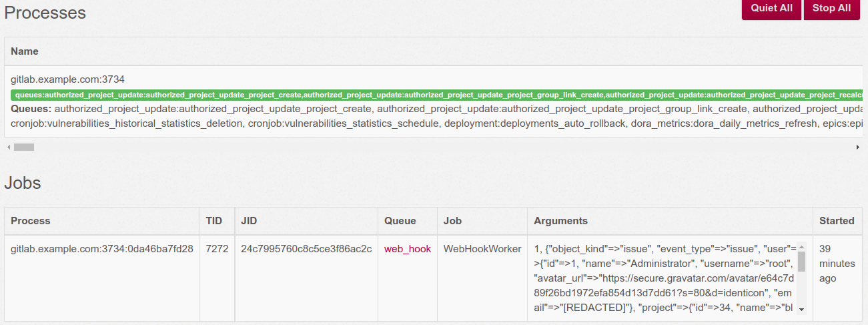This screenshot has height=325, width=868.
Task: Click the Arguments column header
Action: (x=560, y=221)
